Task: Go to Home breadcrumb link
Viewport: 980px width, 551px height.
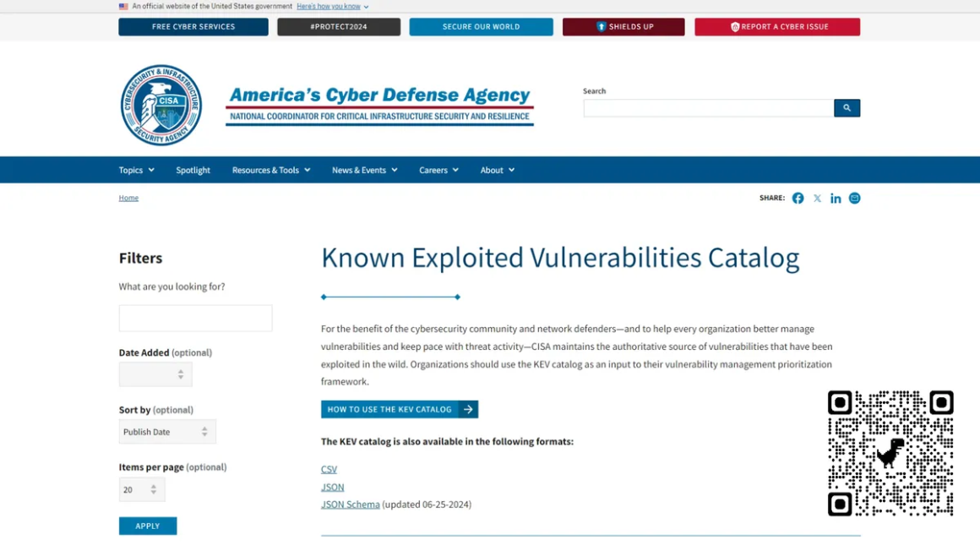Action: coord(128,198)
